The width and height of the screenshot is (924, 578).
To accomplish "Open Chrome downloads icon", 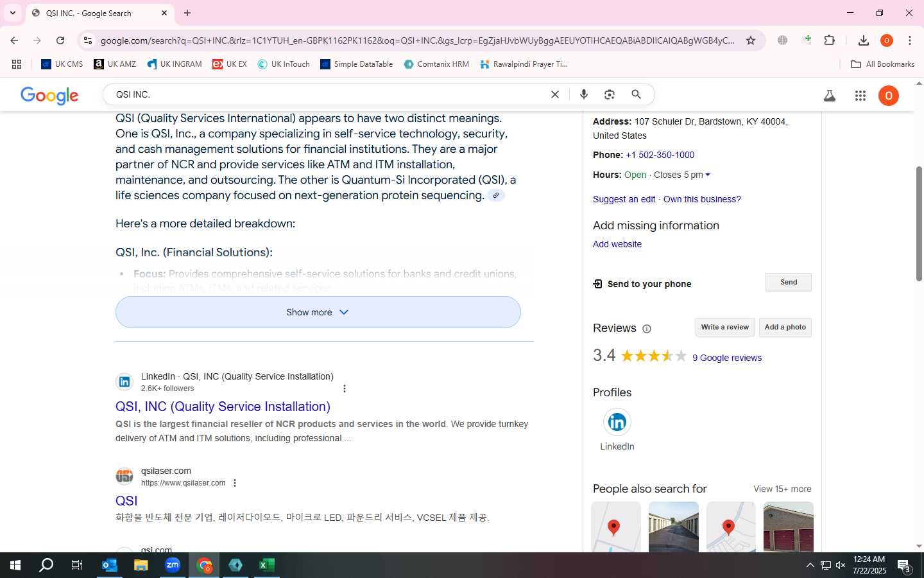I will 864,40.
